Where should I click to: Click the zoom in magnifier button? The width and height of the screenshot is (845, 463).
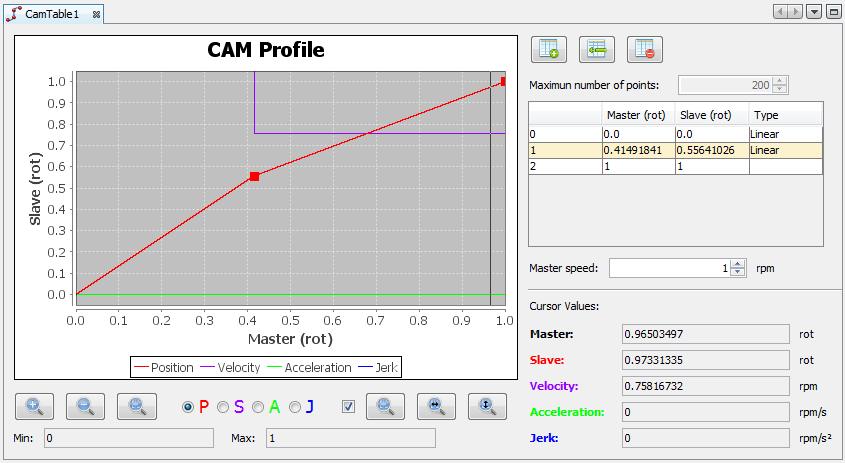coord(34,406)
